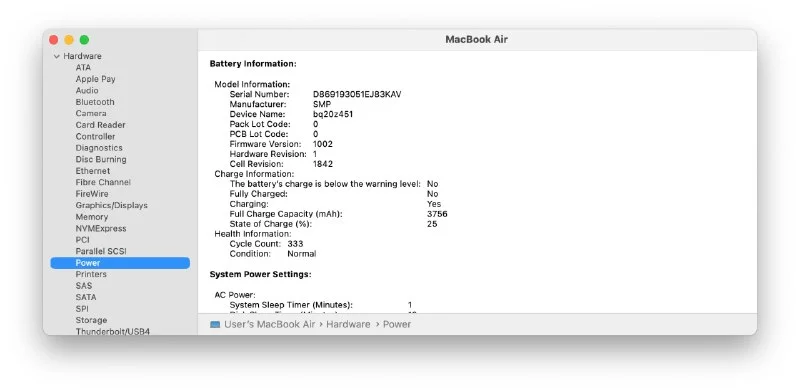
Task: Select the highlighted Power item
Action: coord(120,263)
